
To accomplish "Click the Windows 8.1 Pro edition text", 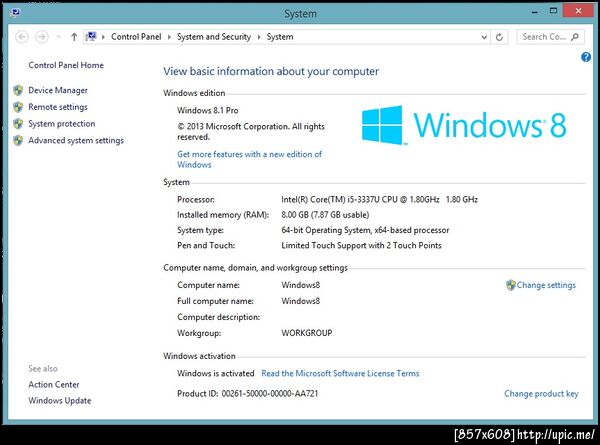I will pyautogui.click(x=208, y=111).
